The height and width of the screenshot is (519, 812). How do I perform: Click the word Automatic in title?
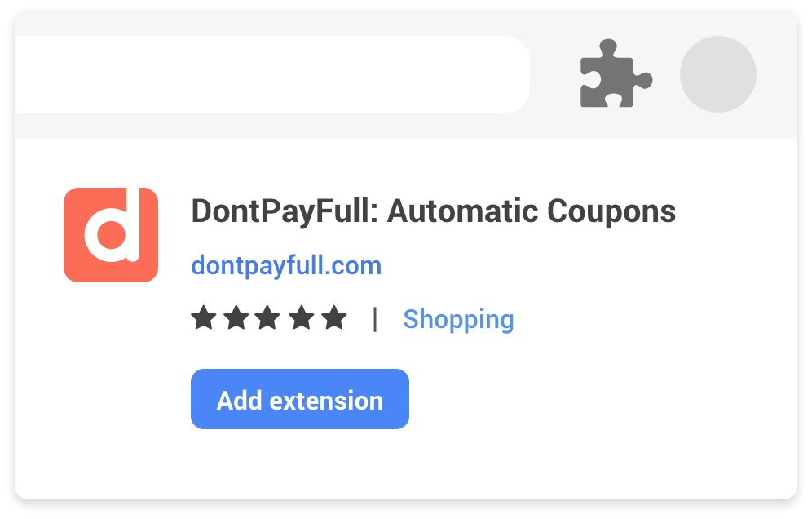point(463,211)
